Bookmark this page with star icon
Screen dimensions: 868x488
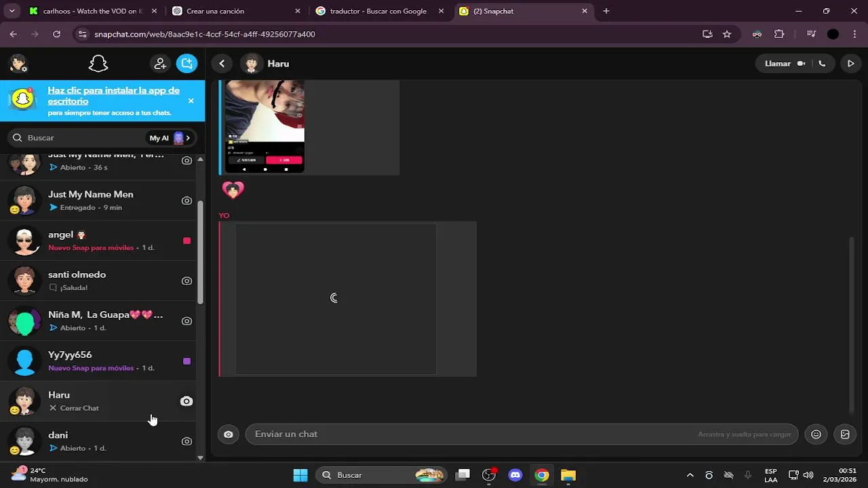727,34
